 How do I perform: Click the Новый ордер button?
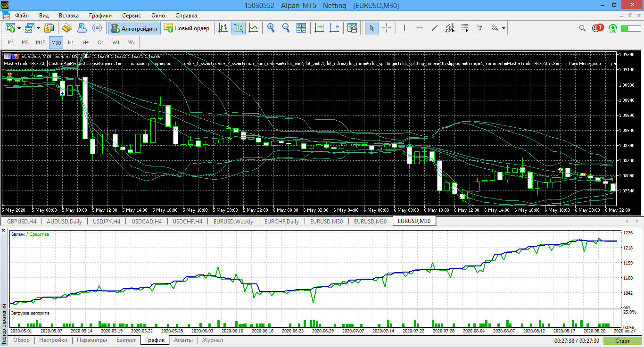pyautogui.click(x=187, y=28)
